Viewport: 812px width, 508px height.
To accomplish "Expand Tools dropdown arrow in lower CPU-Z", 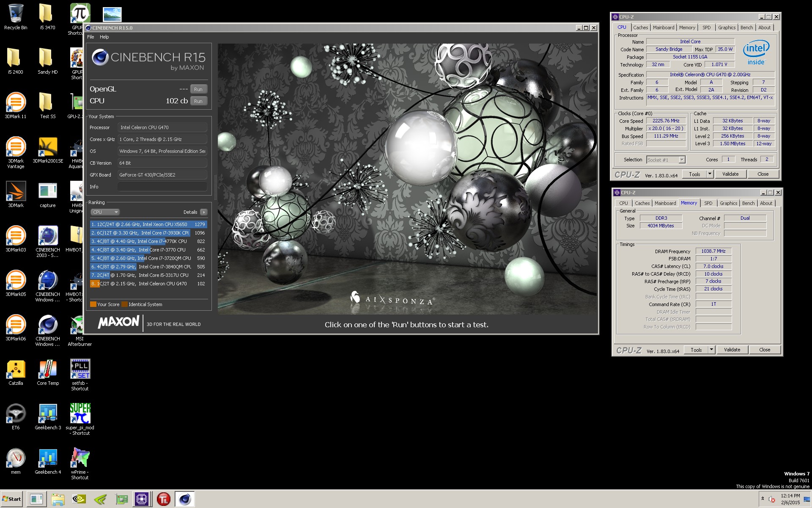I will coord(712,350).
